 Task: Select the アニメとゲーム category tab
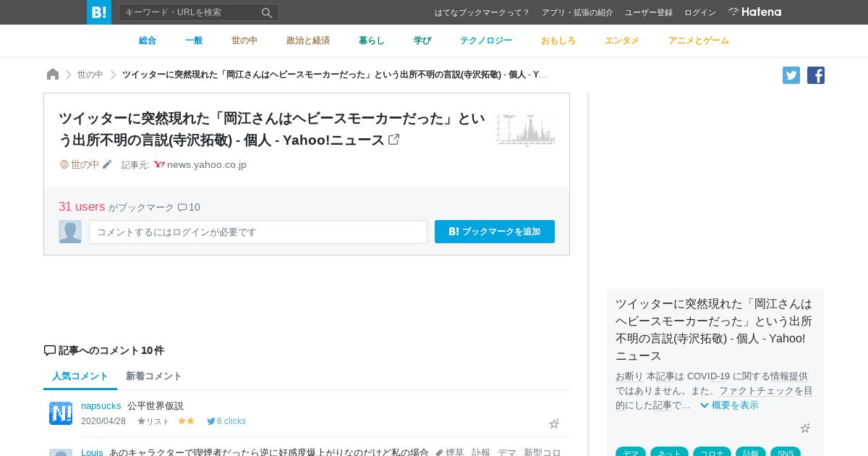[699, 41]
